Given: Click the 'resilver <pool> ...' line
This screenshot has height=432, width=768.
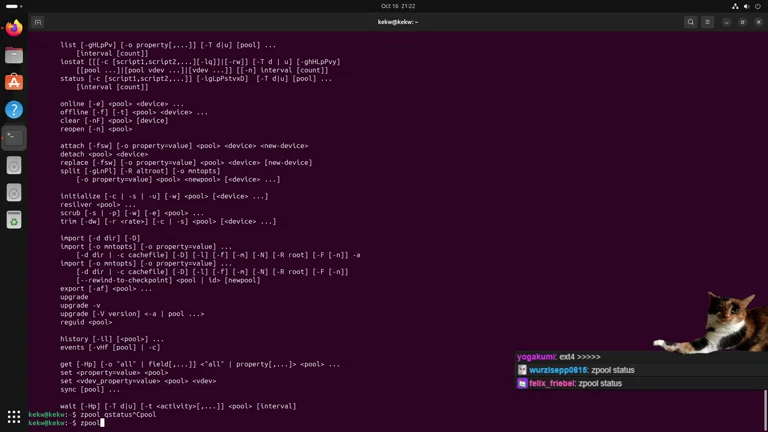Looking at the screenshot, I should (98, 205).
